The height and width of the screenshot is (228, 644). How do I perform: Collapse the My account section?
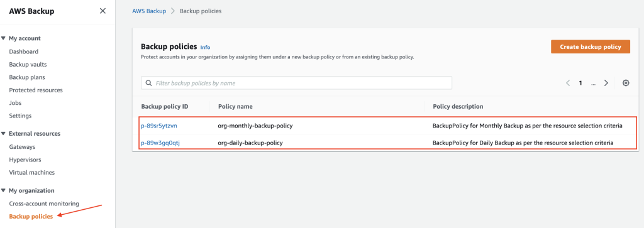click(4, 38)
